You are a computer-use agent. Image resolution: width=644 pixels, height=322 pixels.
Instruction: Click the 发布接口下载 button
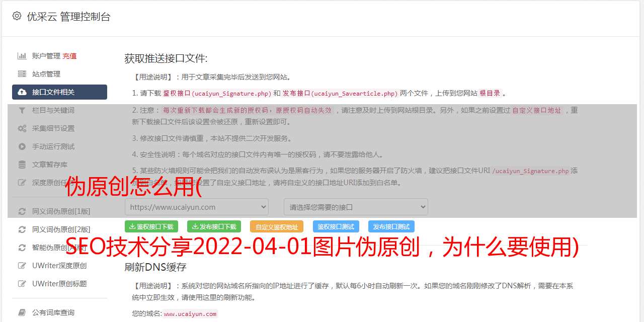[x=214, y=226]
